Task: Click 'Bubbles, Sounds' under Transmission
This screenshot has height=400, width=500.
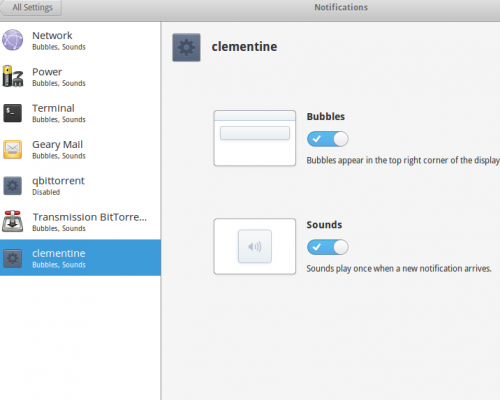Action: [x=59, y=229]
